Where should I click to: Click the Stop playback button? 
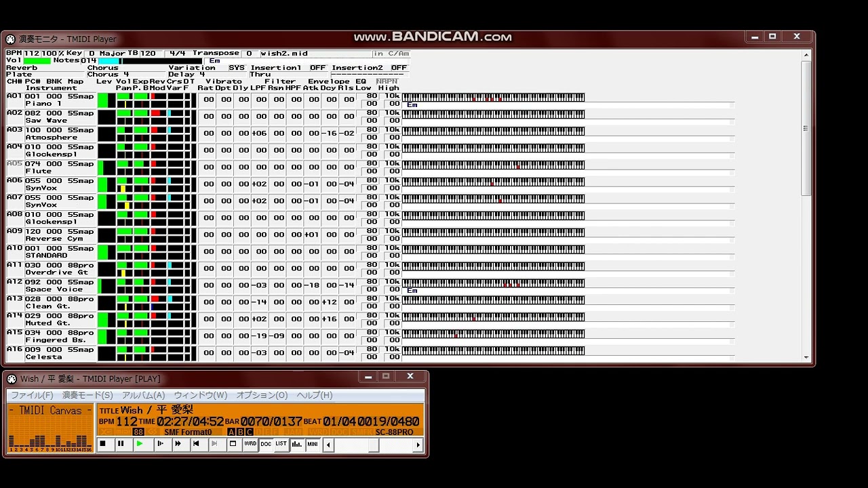click(x=103, y=445)
